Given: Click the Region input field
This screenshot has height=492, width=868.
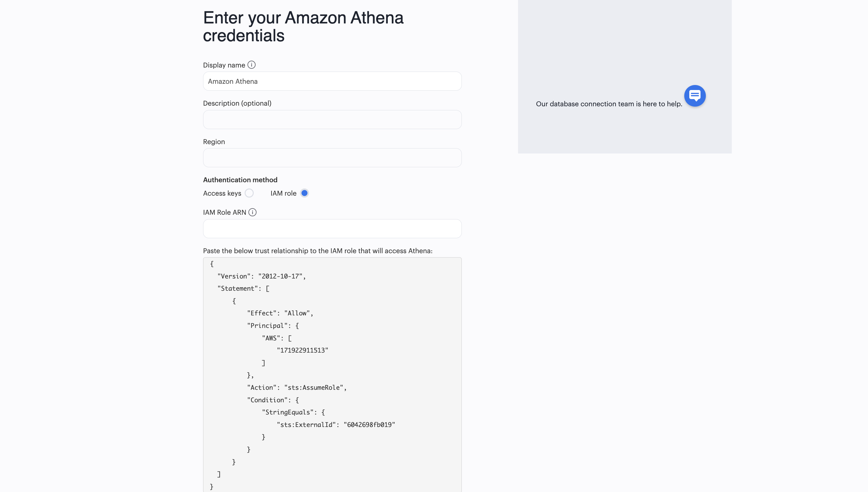Looking at the screenshot, I should pos(332,158).
